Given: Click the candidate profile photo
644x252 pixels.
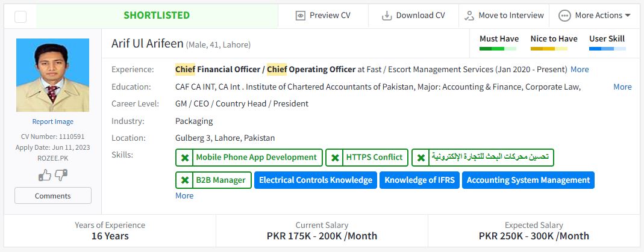Looking at the screenshot, I should click(53, 75).
